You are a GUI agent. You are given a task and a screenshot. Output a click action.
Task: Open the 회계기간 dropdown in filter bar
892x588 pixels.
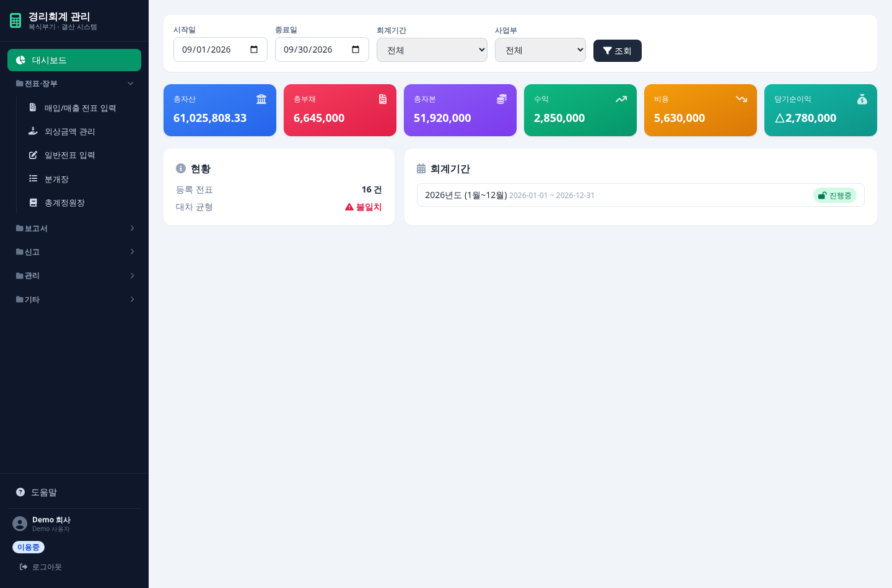tap(432, 50)
